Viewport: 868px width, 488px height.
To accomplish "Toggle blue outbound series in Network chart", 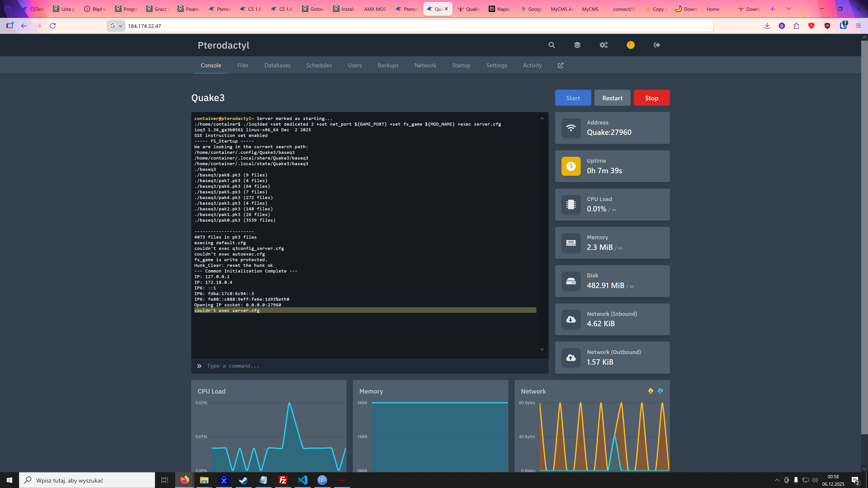I will point(660,391).
